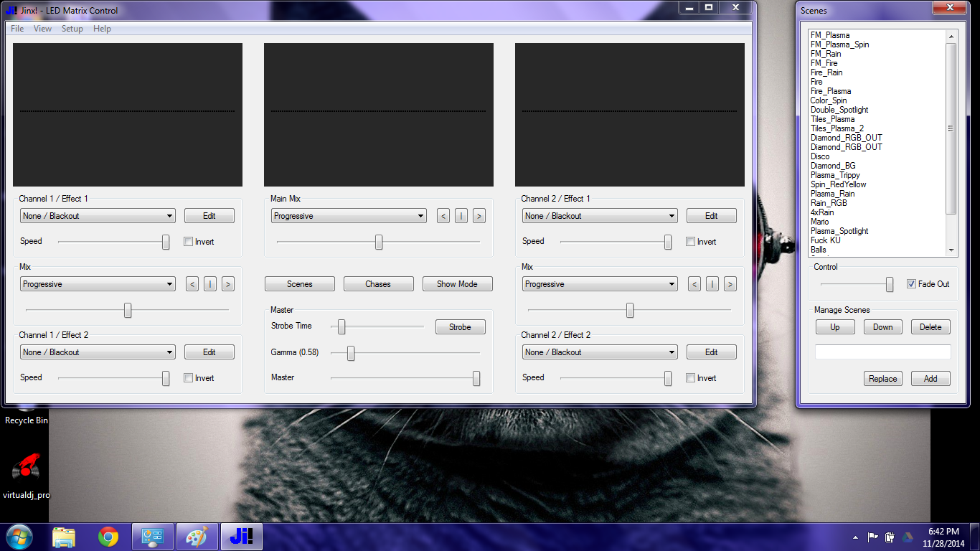Trigger the Strobe button
The image size is (980, 551).
[460, 327]
